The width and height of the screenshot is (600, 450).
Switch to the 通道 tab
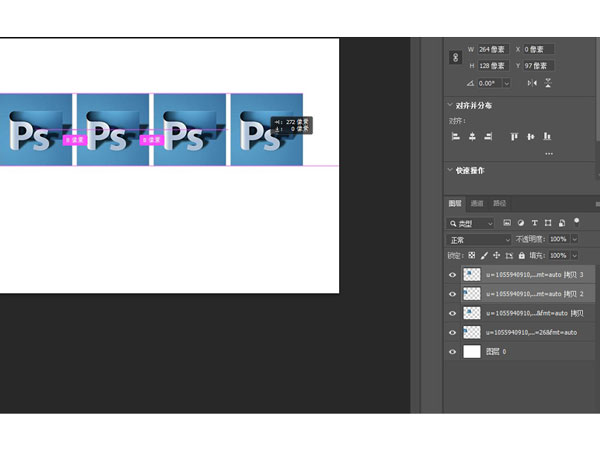(x=477, y=203)
